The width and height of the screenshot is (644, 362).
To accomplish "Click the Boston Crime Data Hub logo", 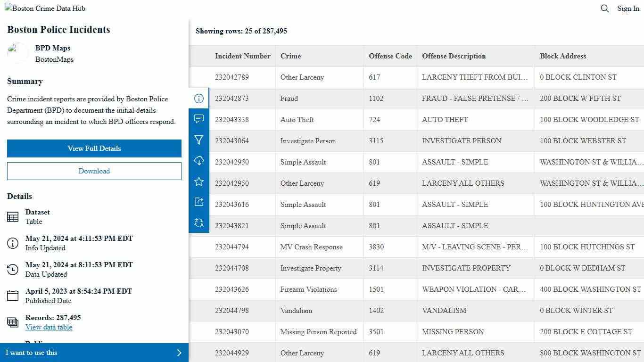I will click(x=45, y=8).
